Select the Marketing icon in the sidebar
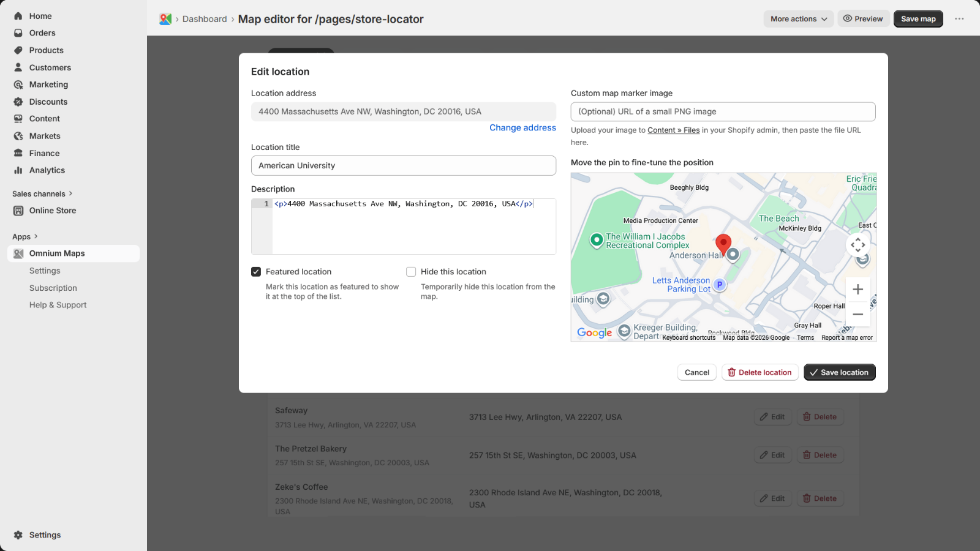Viewport: 980px width, 551px height. coord(18,84)
